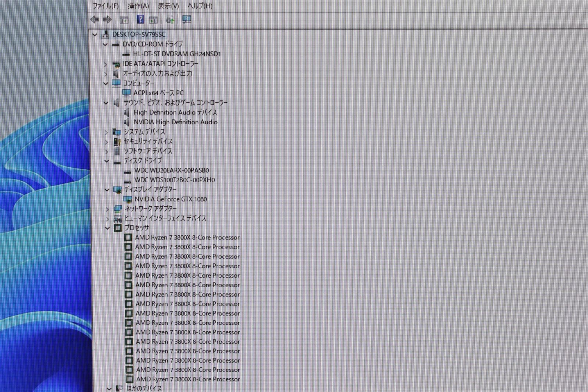This screenshot has width=588, height=392.
Task: Collapse the ディスク ドライブ branch
Action: point(107,161)
